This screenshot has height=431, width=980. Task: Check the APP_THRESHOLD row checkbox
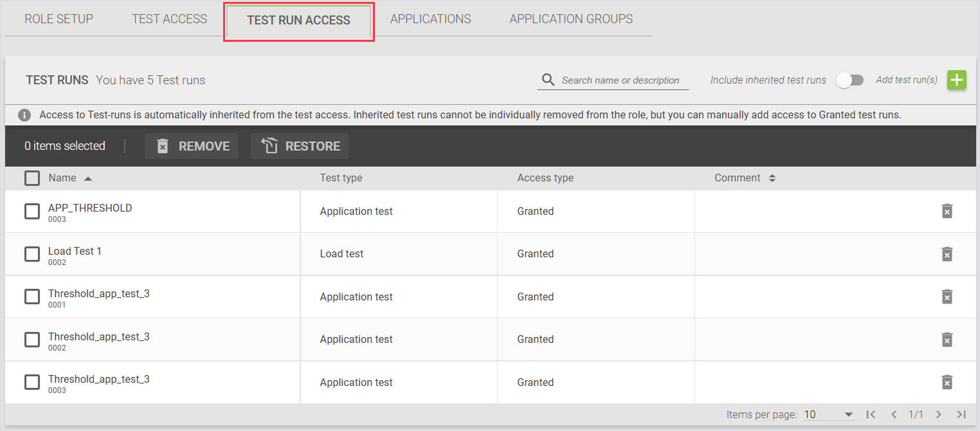pyautogui.click(x=32, y=212)
